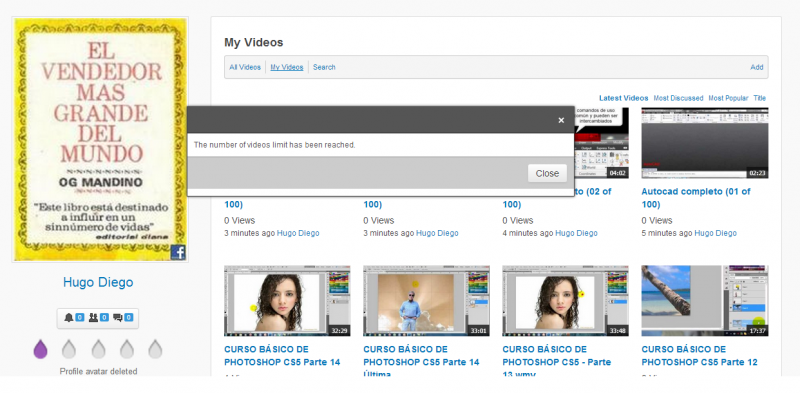
Task: Click the Close button in the dialog
Action: 547,174
